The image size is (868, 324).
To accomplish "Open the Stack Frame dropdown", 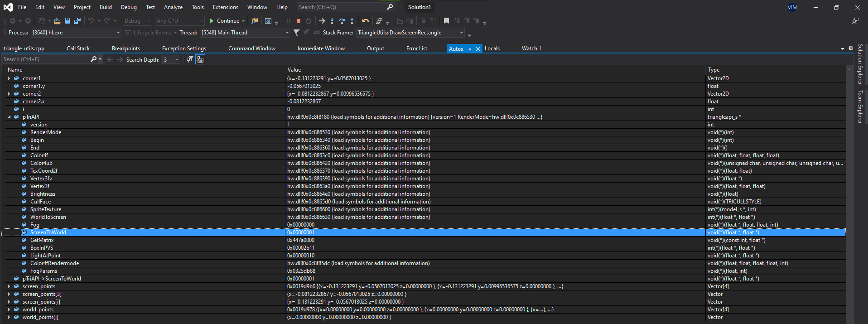I will [410, 33].
